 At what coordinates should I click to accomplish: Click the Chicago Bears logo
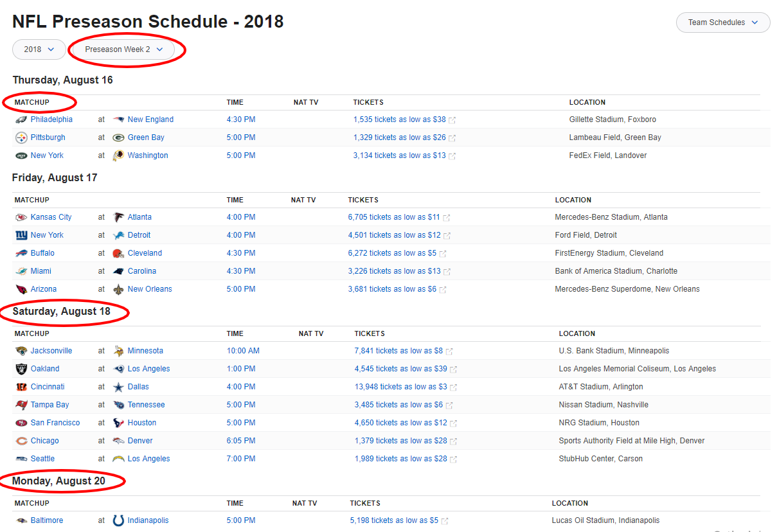point(21,441)
